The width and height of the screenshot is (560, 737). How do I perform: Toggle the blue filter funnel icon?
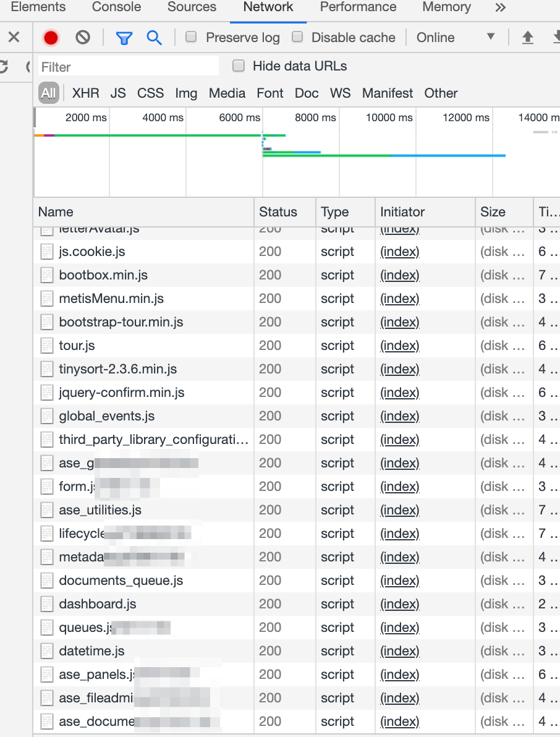(x=124, y=38)
